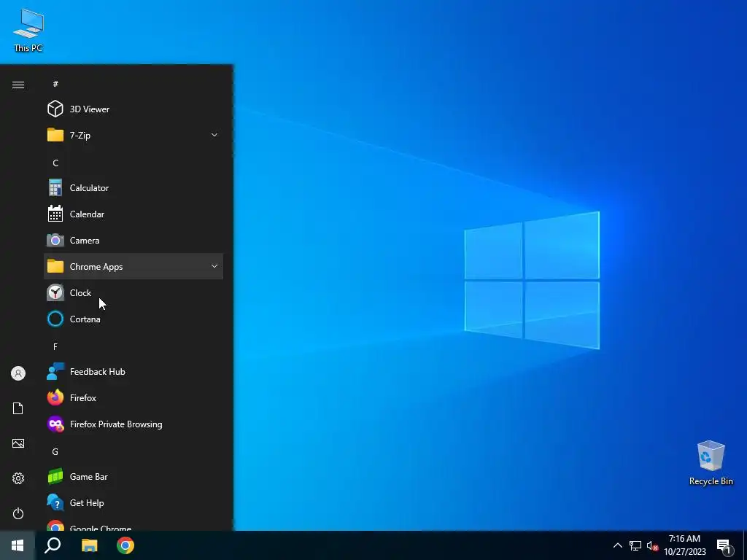747x560 pixels.
Task: Click the F letter group header
Action: [55, 346]
